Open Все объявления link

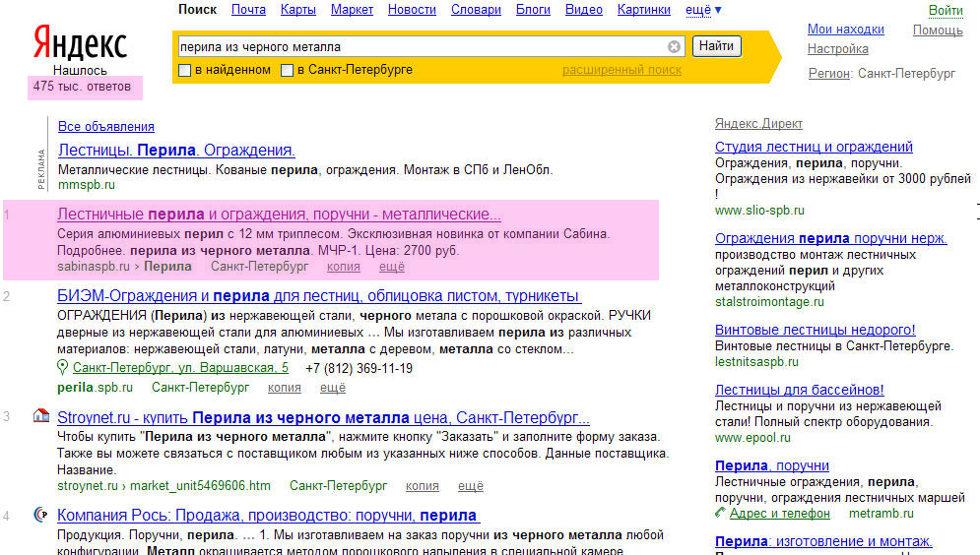tap(106, 127)
